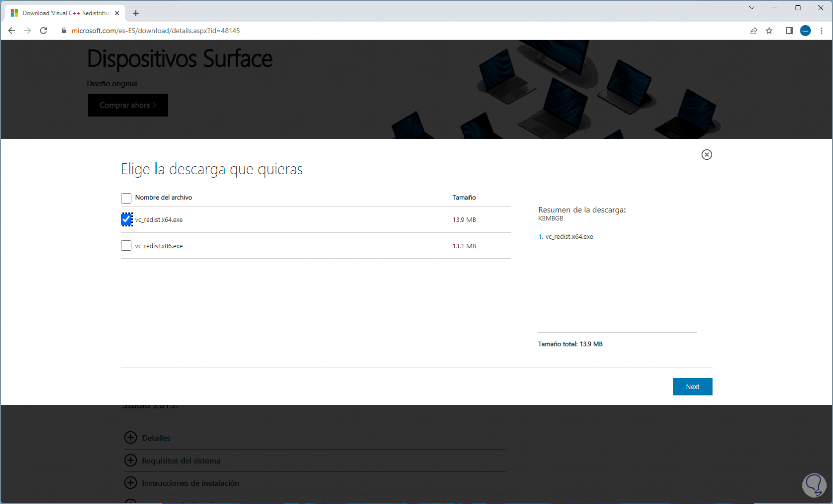833x504 pixels.
Task: Click the vc_redist.x86.exe file name
Action: [159, 246]
